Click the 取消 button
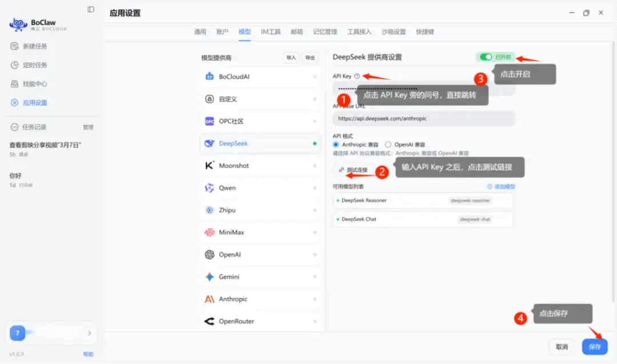Screen dimensions: 617x364 pyautogui.click(x=562, y=347)
